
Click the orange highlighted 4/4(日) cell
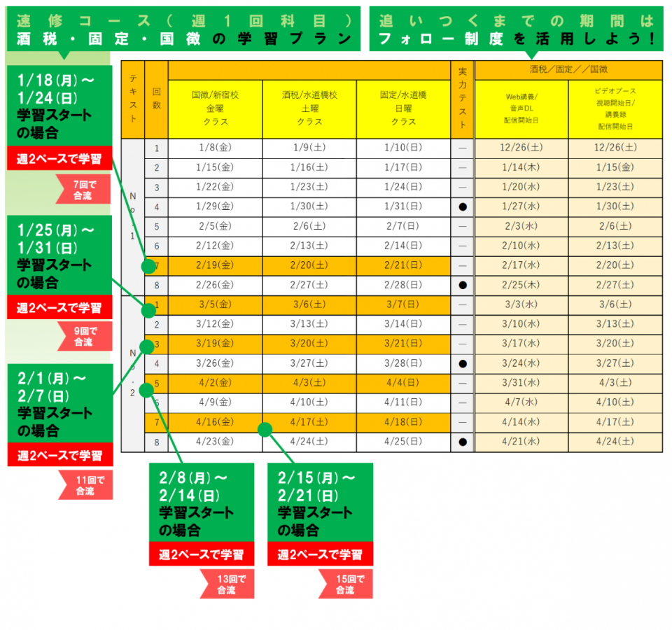click(402, 384)
